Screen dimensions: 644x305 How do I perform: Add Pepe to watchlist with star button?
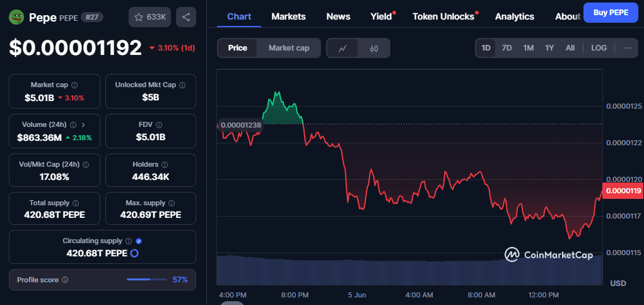click(x=150, y=17)
